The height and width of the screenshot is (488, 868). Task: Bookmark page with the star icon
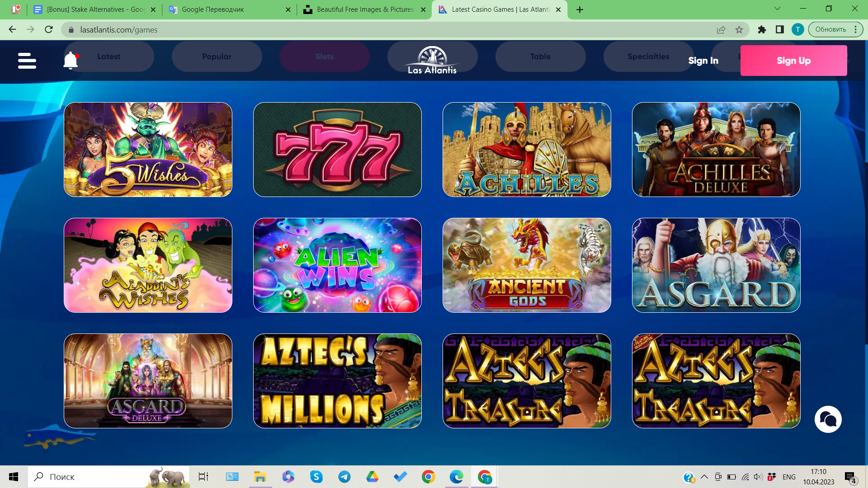739,30
